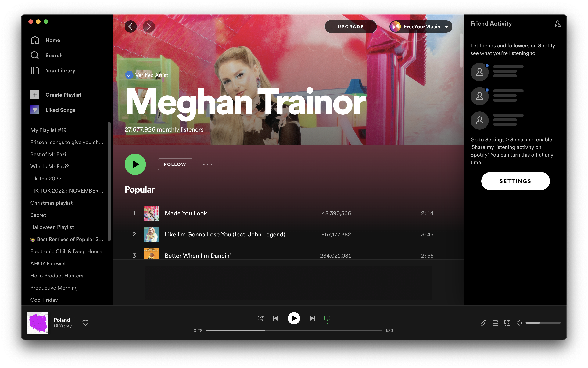Viewport: 588px width, 368px height.
Task: Click the sidebar playlist scrollbar
Action: pos(109,181)
